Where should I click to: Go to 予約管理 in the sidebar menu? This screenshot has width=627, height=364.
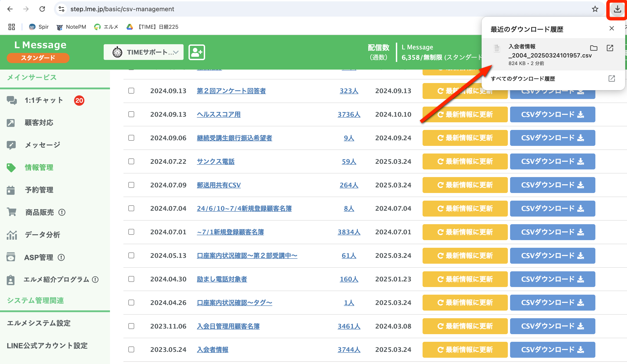click(x=39, y=190)
